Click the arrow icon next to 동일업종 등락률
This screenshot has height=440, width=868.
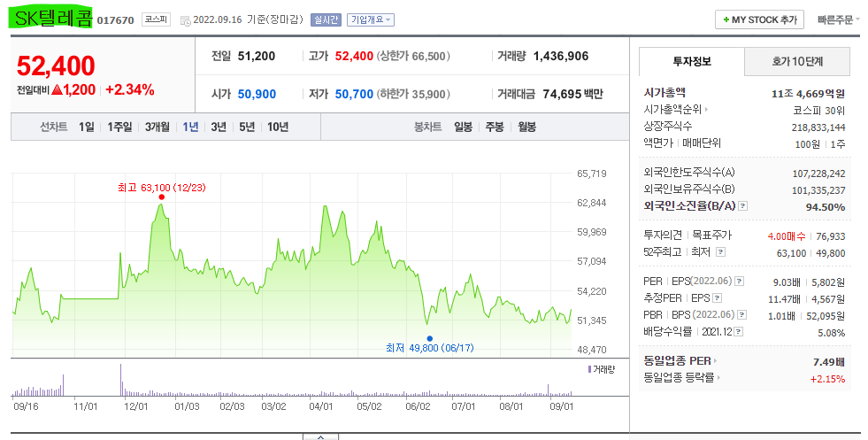(x=719, y=378)
